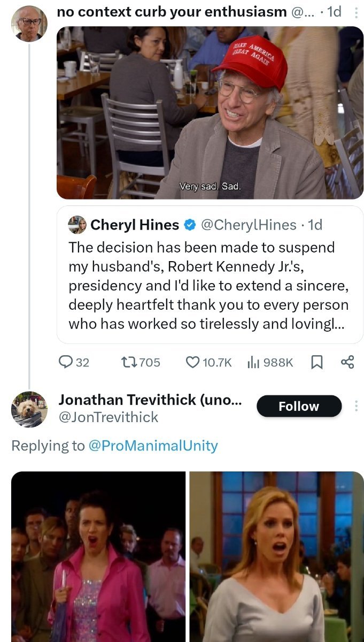Image resolution: width=364 pixels, height=642 pixels.
Task: Tap the curb your enthusiasm account avatar
Action: (29, 24)
